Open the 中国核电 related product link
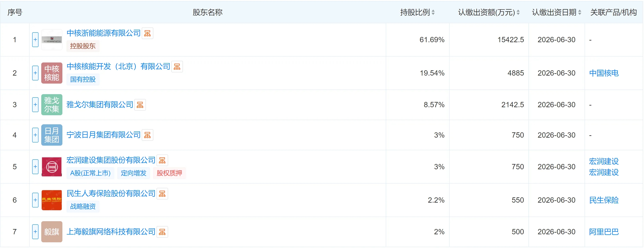This screenshot has width=644, height=248. (604, 73)
